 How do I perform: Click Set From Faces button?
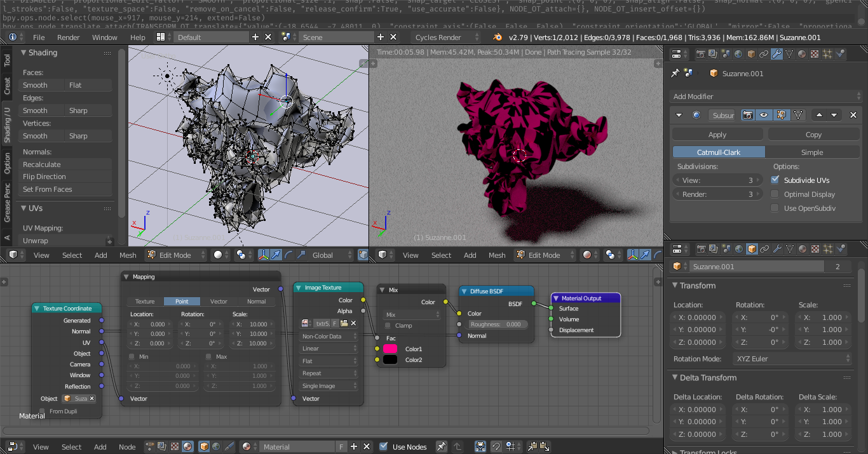(66, 189)
